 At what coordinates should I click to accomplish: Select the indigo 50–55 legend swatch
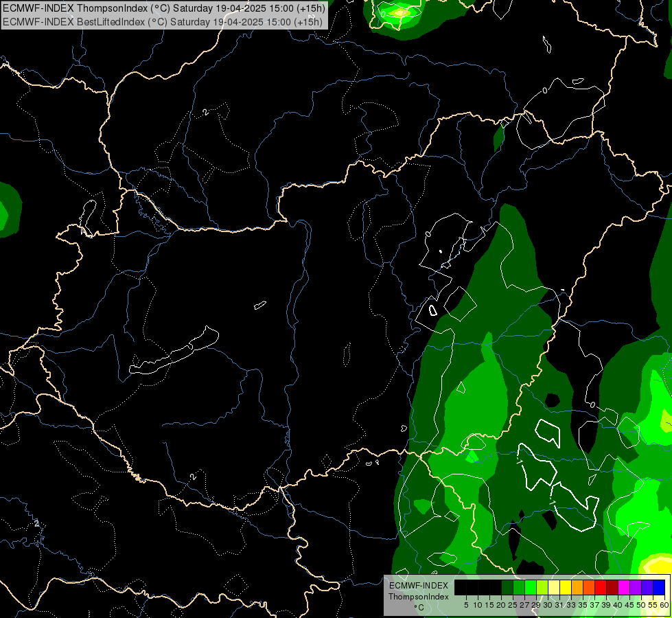point(647,587)
